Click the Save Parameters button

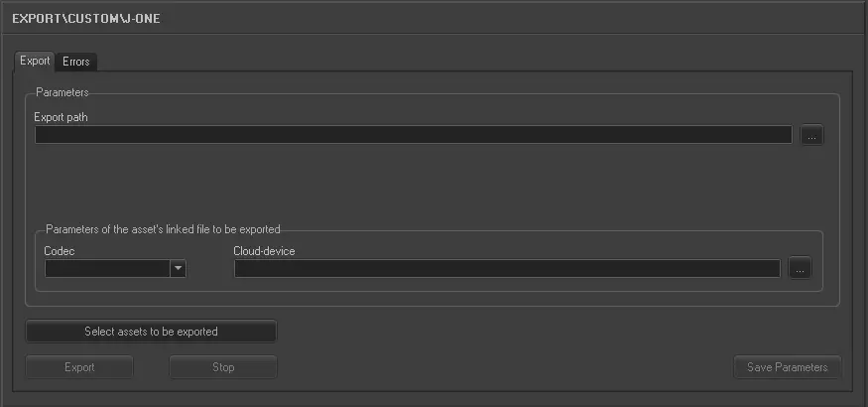[787, 367]
